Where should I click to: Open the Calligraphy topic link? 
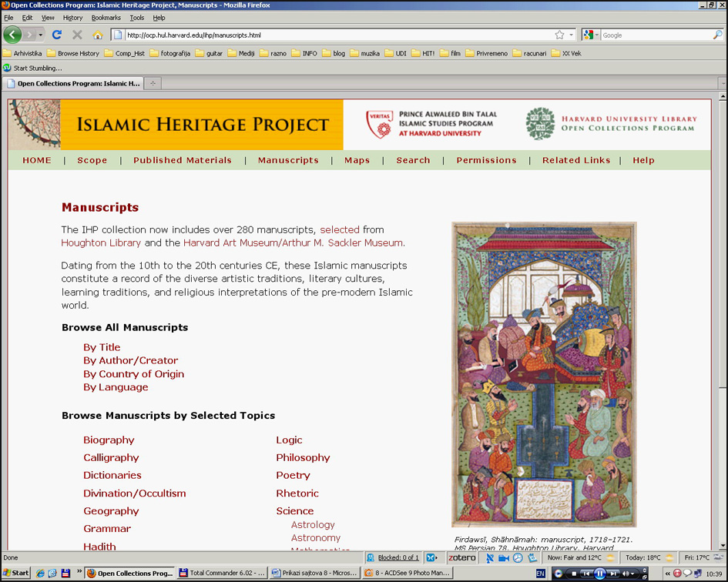click(111, 457)
